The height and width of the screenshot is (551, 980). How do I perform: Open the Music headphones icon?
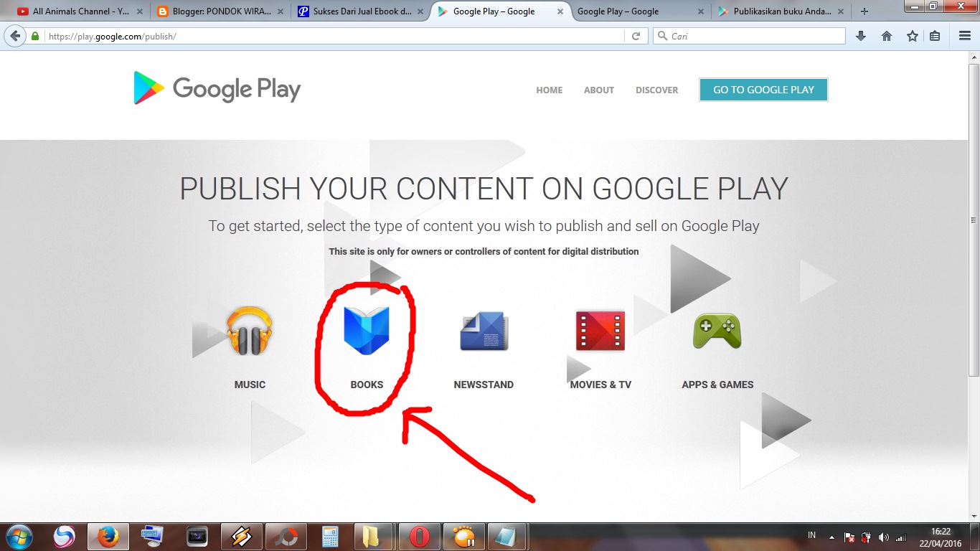click(x=250, y=331)
